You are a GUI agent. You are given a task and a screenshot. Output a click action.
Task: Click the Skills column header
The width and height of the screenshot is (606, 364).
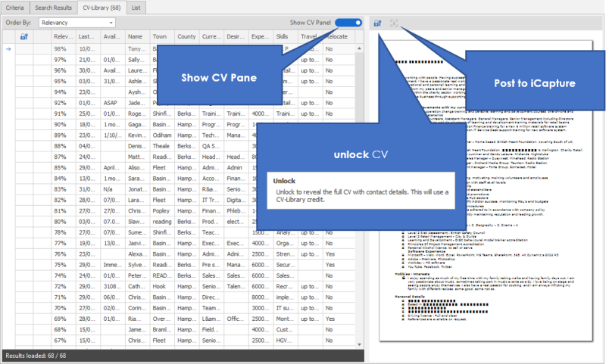(x=283, y=36)
